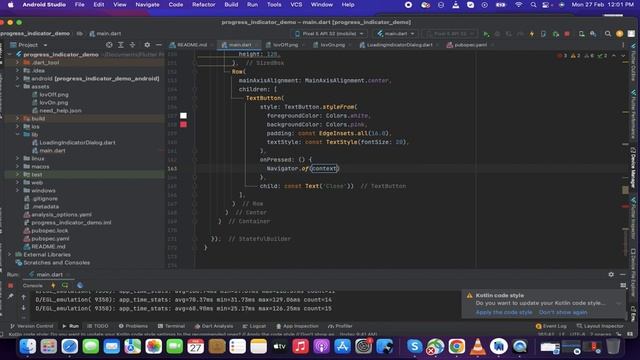This screenshot has height=360, width=640.
Task: Open Project panel settings gear
Action: click(x=147, y=45)
